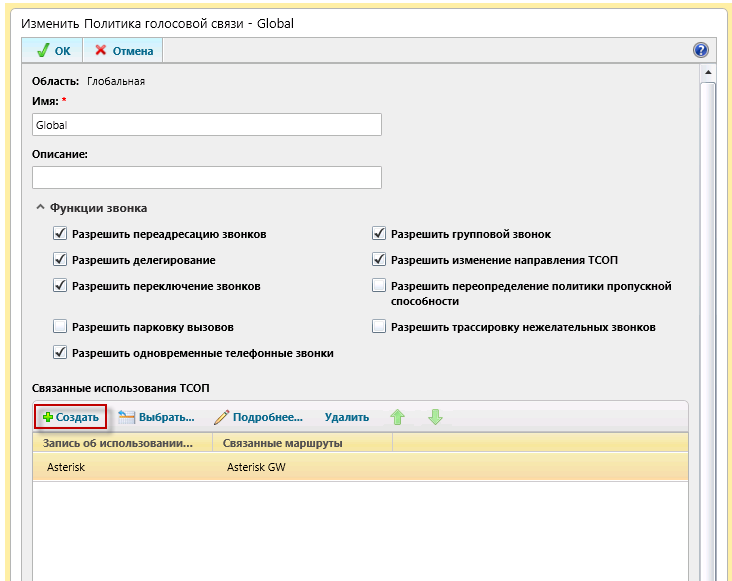Click the green move down arrow
The height and width of the screenshot is (581, 732).
pos(435,417)
